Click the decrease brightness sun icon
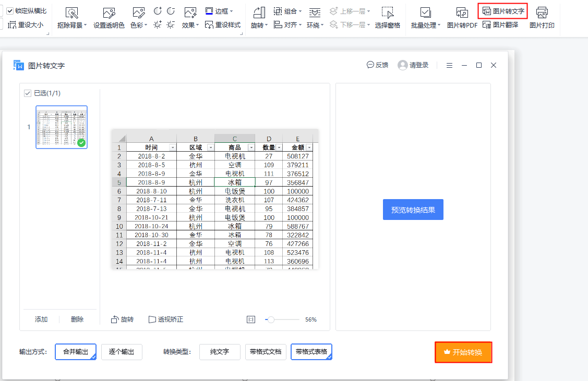 click(x=171, y=24)
